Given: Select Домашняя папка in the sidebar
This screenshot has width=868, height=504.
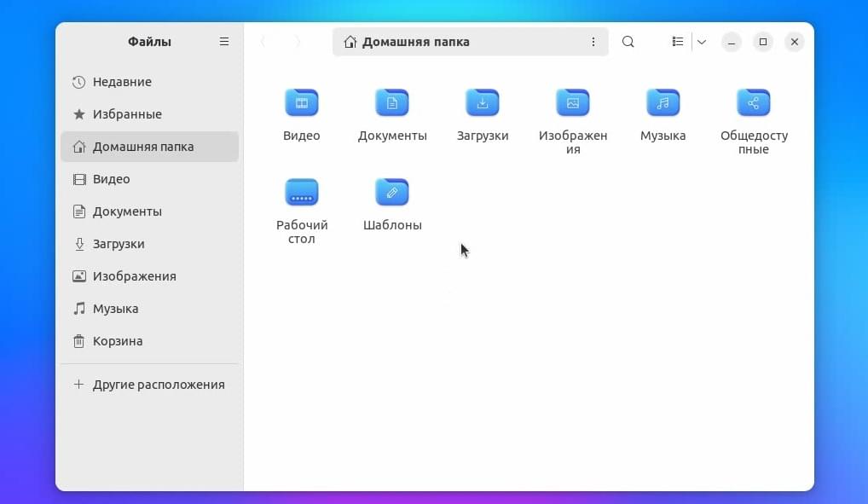Looking at the screenshot, I should click(x=149, y=147).
